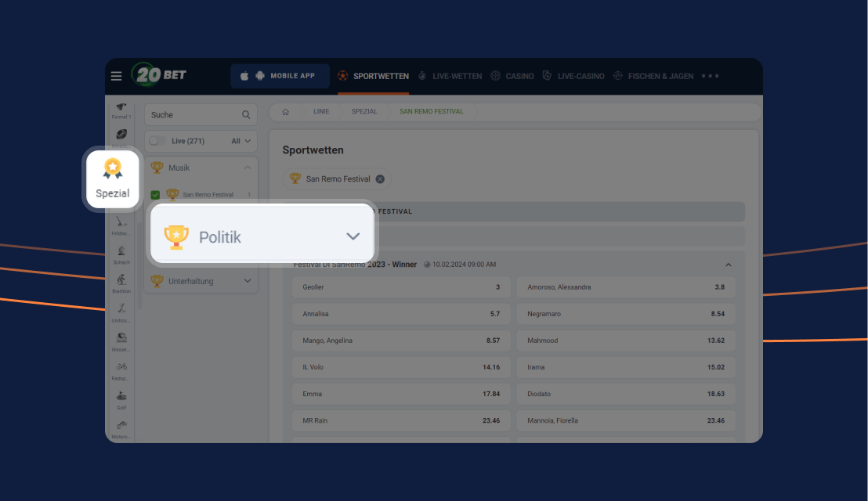Go to home via breadcrumb icon
This screenshot has width=868, height=501.
pos(286,112)
